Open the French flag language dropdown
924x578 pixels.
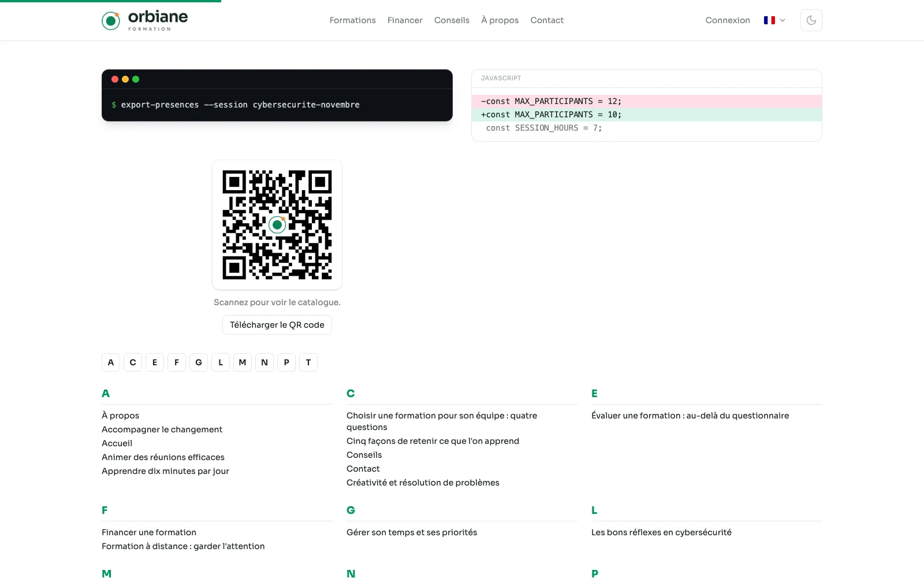tap(774, 20)
